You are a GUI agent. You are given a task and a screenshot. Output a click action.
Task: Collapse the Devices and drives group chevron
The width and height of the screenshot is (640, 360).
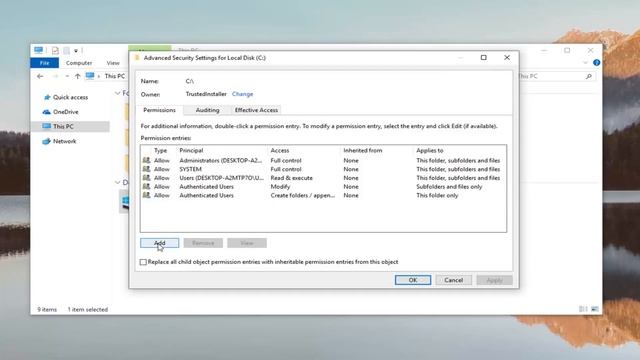coord(118,182)
